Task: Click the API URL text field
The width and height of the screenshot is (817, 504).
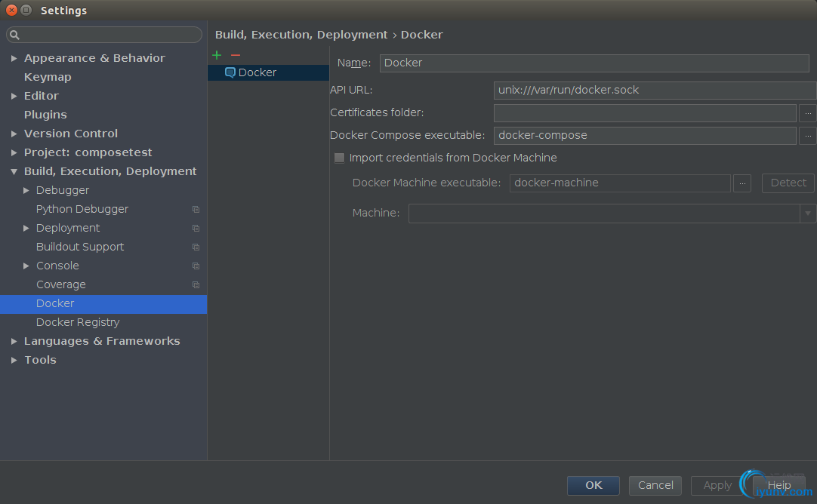Action: coord(654,91)
